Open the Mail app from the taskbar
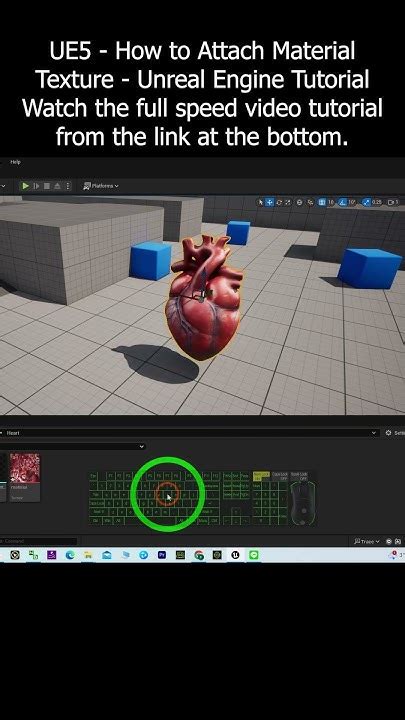 [x=107, y=555]
